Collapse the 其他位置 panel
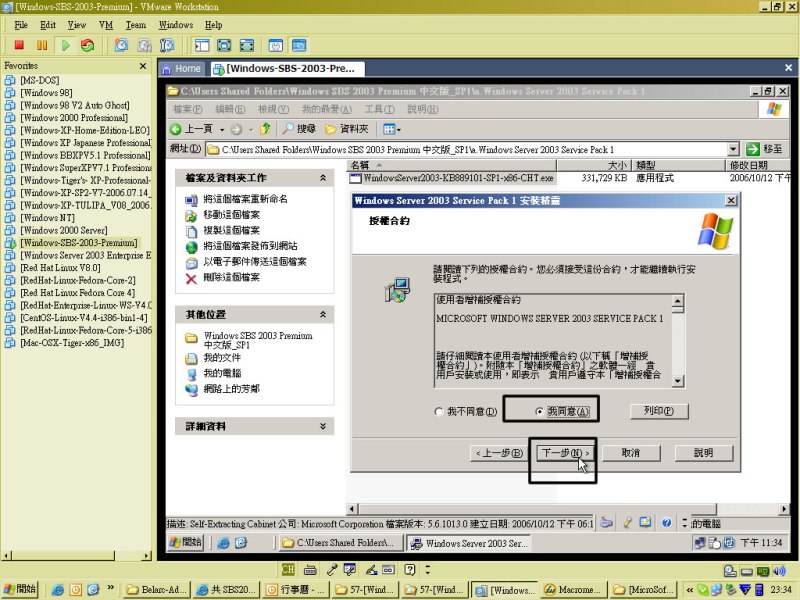 322,314
